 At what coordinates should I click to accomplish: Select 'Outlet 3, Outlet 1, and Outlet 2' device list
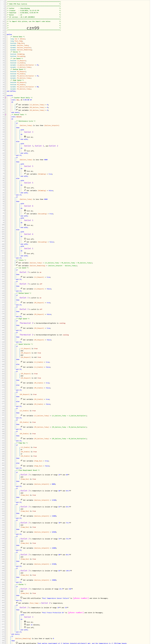coord(41,146)
